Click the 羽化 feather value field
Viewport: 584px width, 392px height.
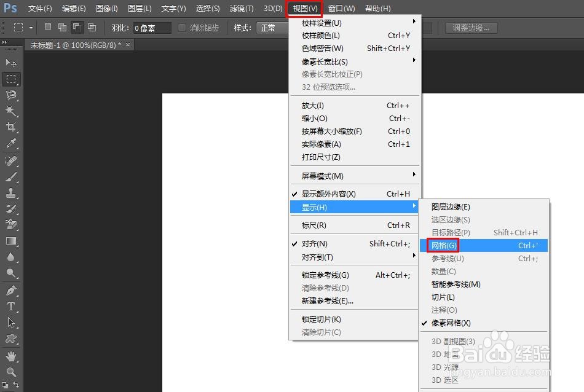[152, 28]
